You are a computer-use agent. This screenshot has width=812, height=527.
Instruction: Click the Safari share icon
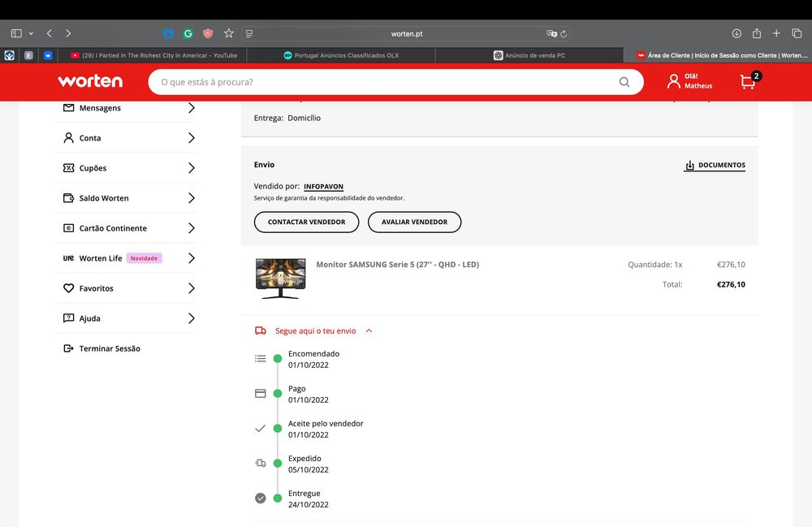[757, 33]
